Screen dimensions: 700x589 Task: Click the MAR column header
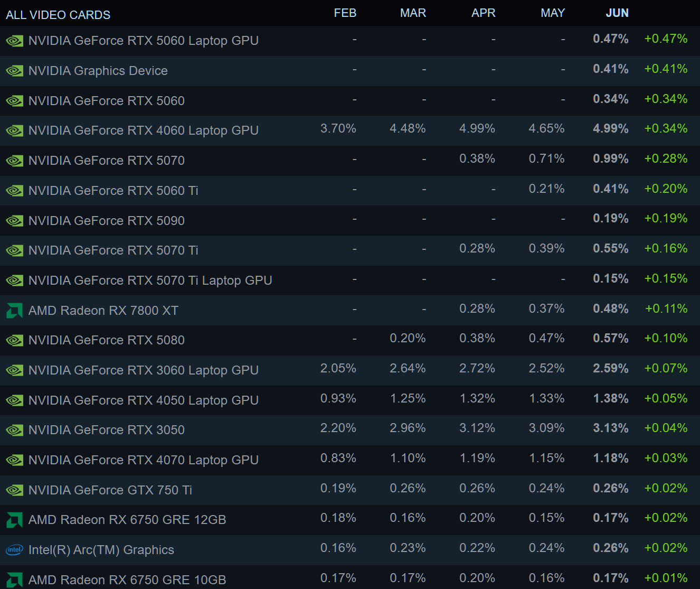[x=413, y=13]
